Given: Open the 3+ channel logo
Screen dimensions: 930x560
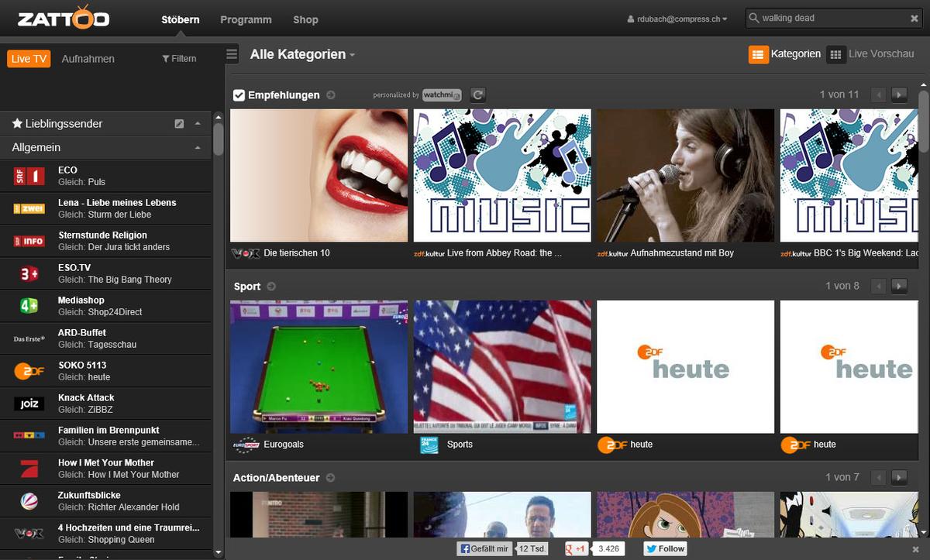Looking at the screenshot, I should 29,273.
